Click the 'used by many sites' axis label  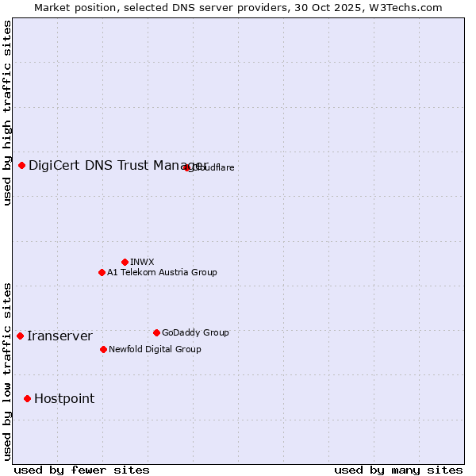point(398,470)
